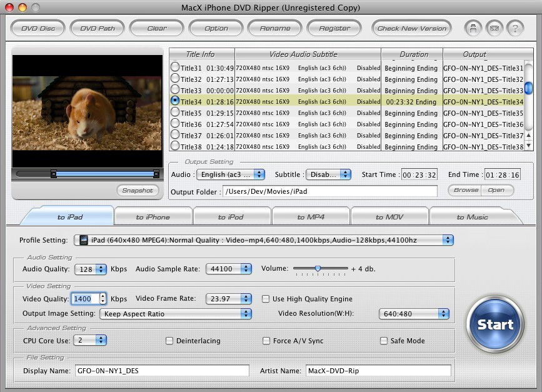Click the Title Info column header
Viewport: 542px width, 392px height.
[x=202, y=54]
